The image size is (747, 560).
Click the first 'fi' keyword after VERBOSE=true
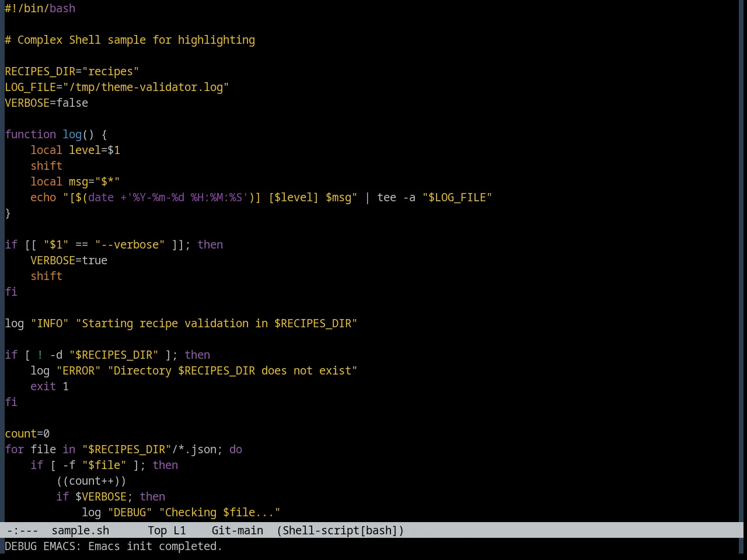11,292
